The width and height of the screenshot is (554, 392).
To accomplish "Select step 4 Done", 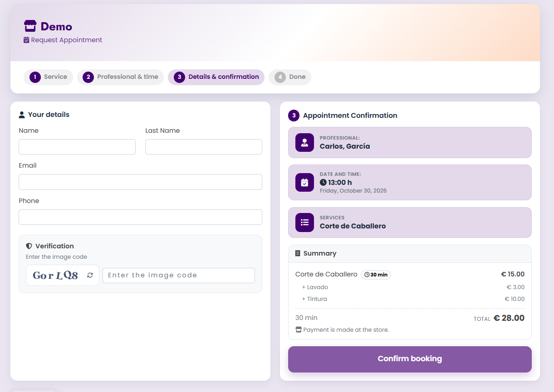I will coord(290,77).
